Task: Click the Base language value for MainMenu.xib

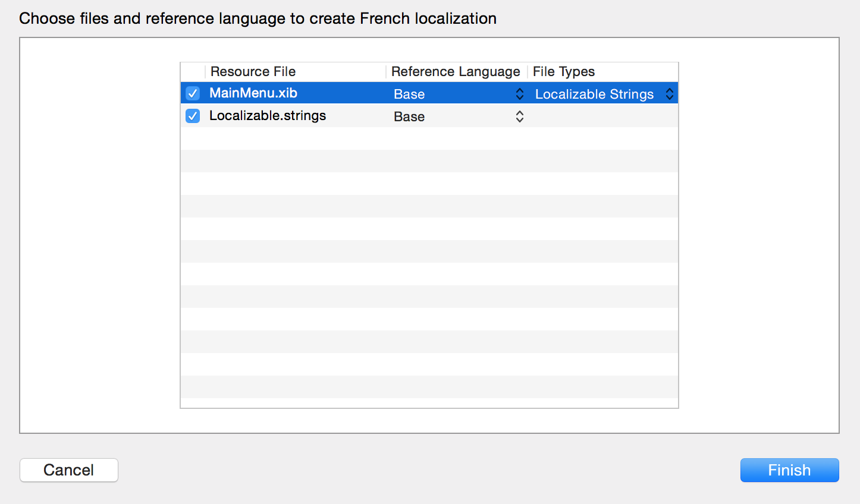Action: point(409,93)
